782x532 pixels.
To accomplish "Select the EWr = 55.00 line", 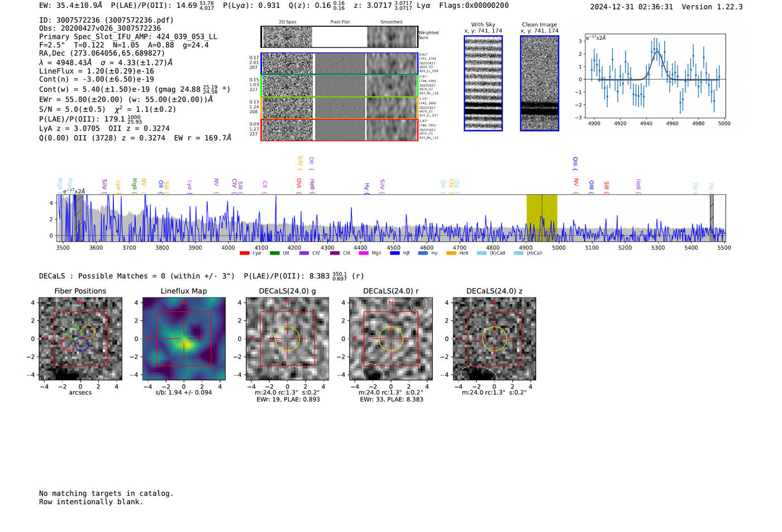I will (126, 99).
